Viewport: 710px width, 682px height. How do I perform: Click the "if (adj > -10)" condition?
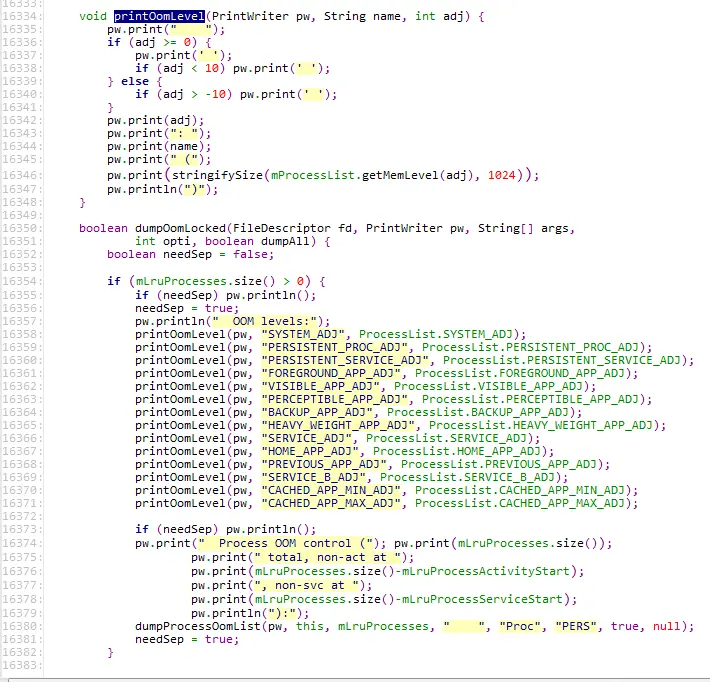point(183,95)
